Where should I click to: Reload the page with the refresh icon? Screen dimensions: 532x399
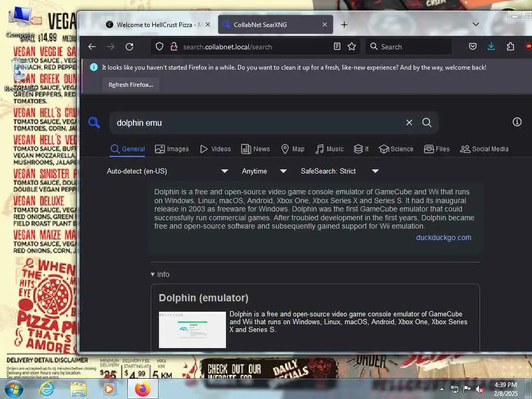(129, 47)
